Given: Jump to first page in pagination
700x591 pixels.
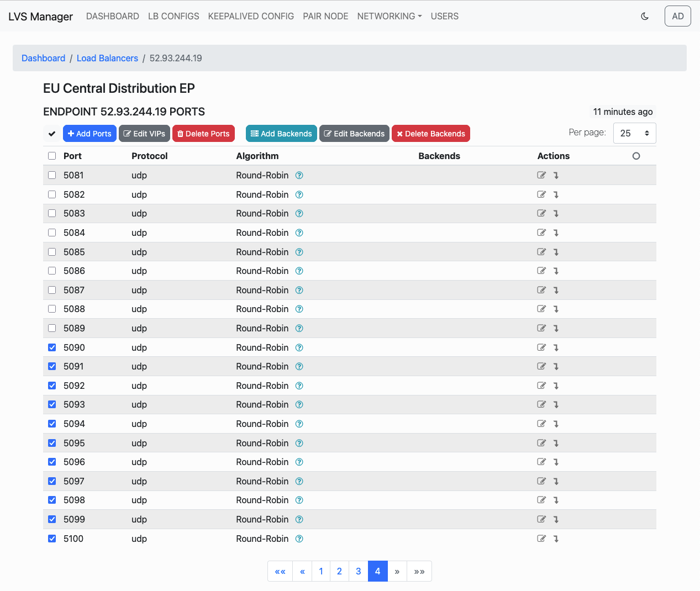Looking at the screenshot, I should (280, 571).
